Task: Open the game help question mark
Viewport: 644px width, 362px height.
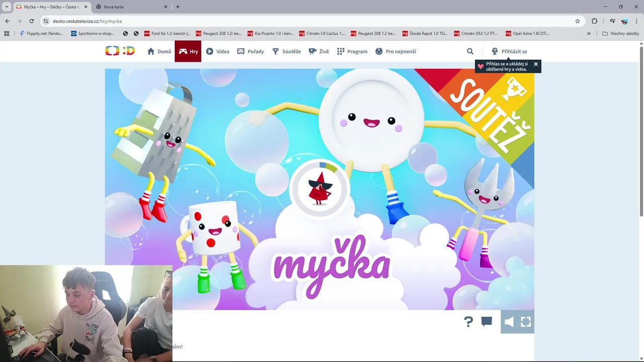Action: [468, 322]
